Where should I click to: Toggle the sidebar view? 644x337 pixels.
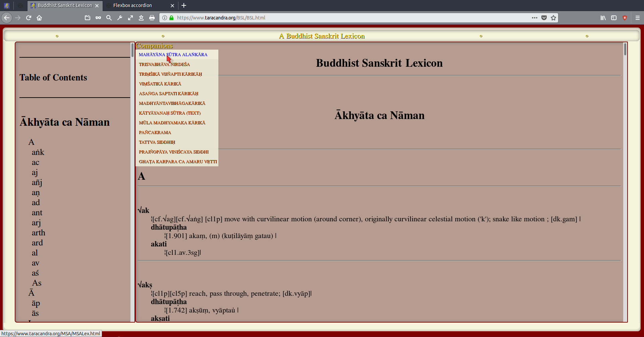(x=614, y=18)
